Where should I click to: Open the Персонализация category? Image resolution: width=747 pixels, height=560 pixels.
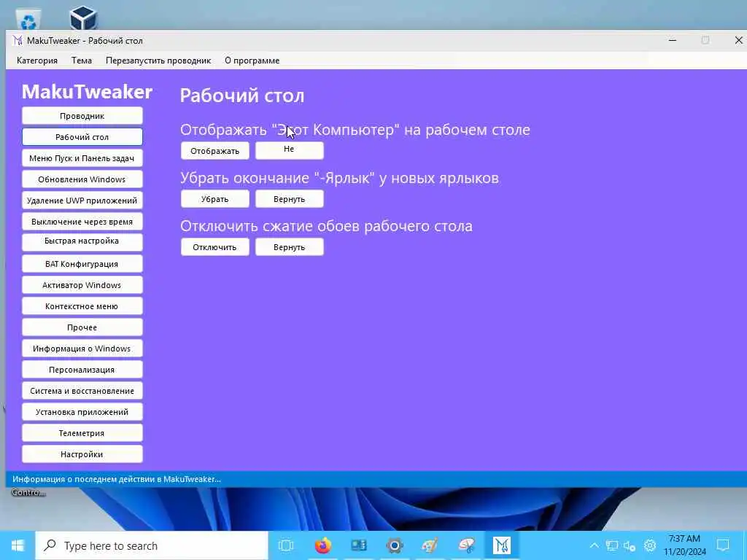point(82,370)
